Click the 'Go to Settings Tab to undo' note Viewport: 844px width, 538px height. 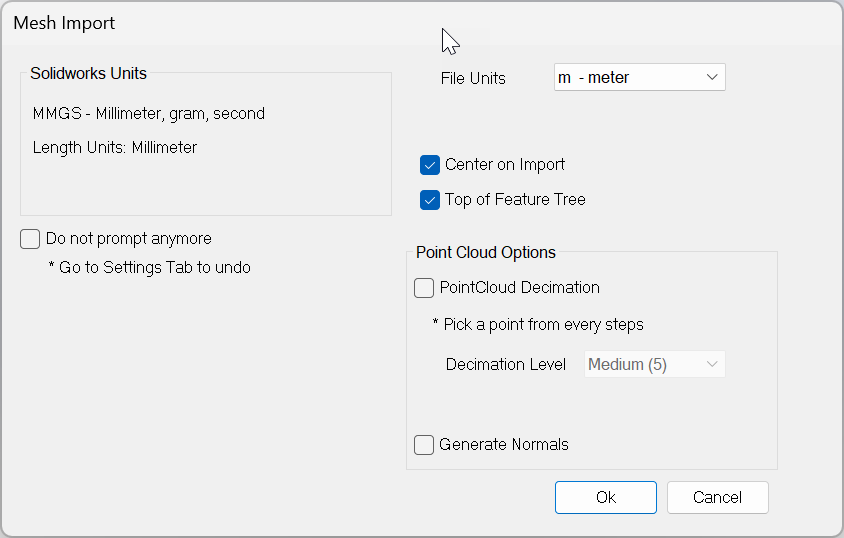click(x=149, y=267)
